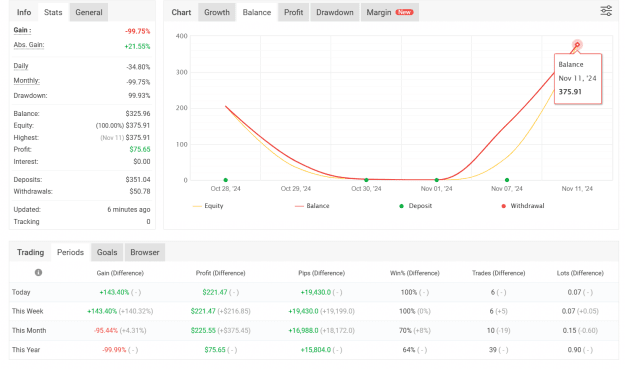Viewport: 625px width, 369px height.
Task: Click the Oct 30 deposit marker dot
Action: [366, 180]
